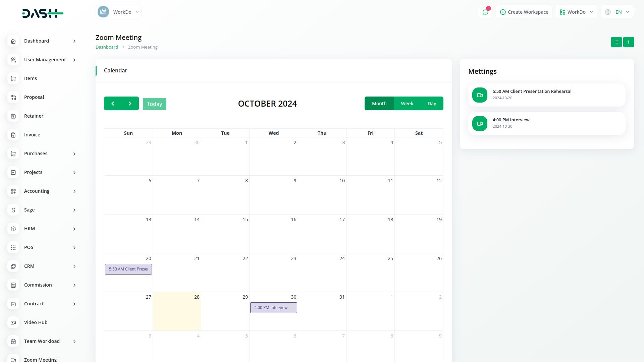
Task: Open the WorkDo workspace dropdown in header
Action: (x=576, y=12)
